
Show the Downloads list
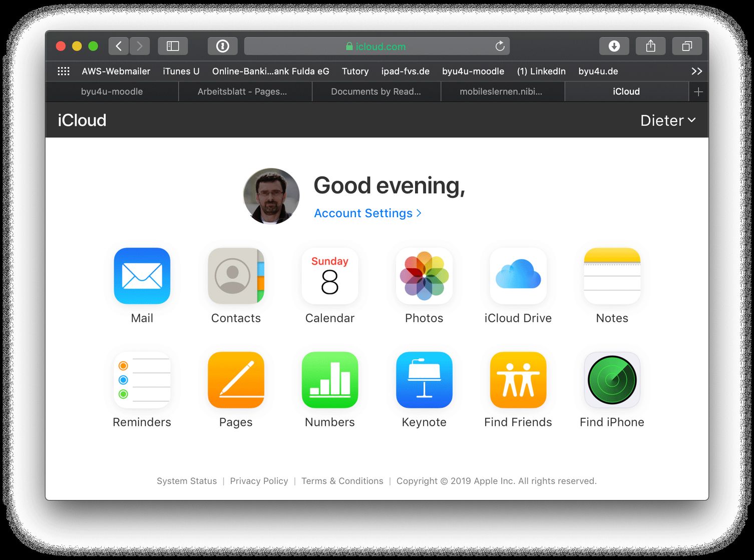tap(614, 46)
